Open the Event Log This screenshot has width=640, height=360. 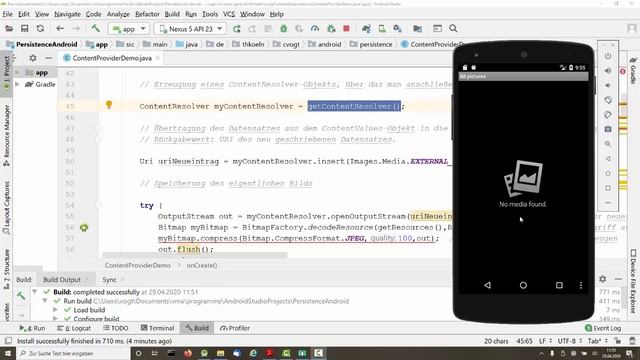[603, 328]
